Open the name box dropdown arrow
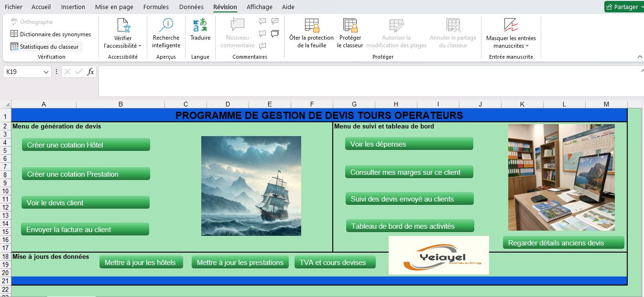The image size is (644, 297). (x=46, y=72)
